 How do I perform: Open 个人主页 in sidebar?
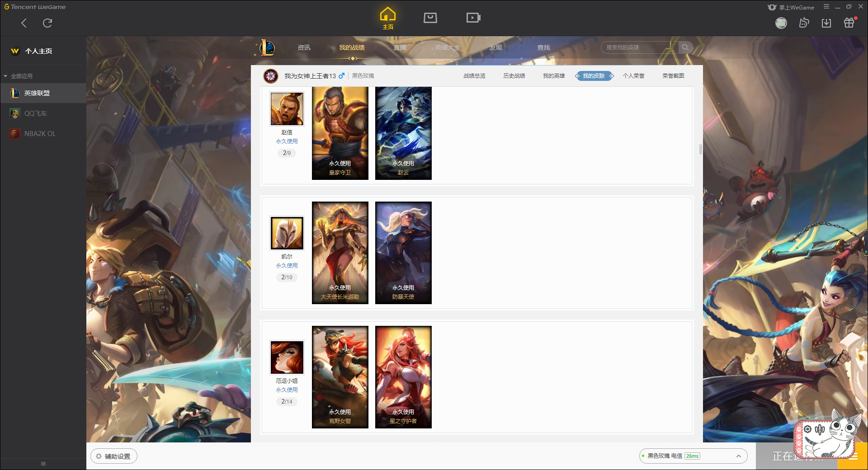tap(38, 51)
